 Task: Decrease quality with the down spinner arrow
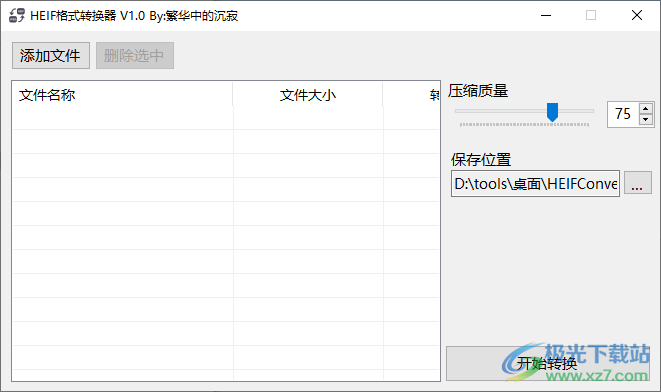[645, 120]
